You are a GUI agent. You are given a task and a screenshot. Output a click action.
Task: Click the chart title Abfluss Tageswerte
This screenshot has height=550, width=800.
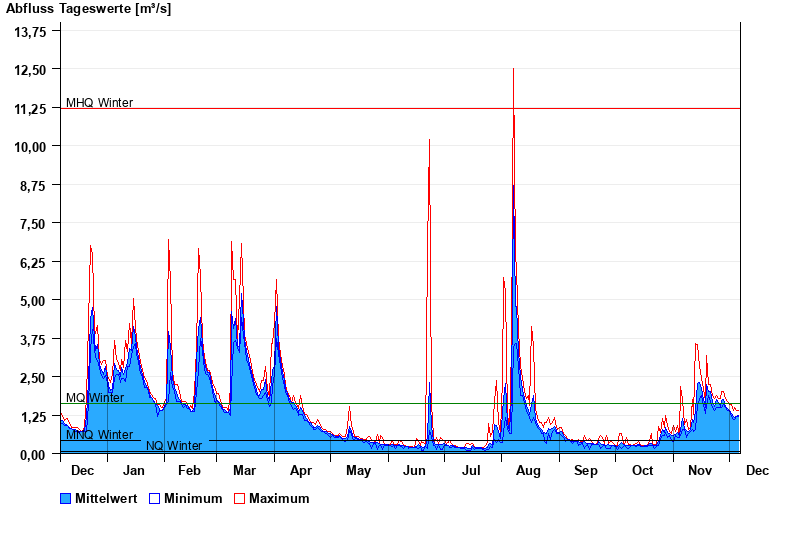[x=81, y=9]
